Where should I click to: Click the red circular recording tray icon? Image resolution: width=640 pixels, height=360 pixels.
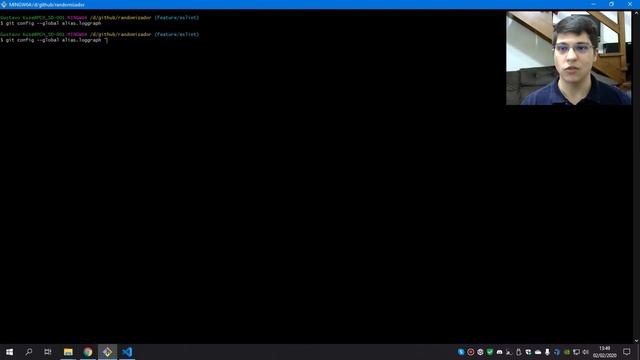471,352
